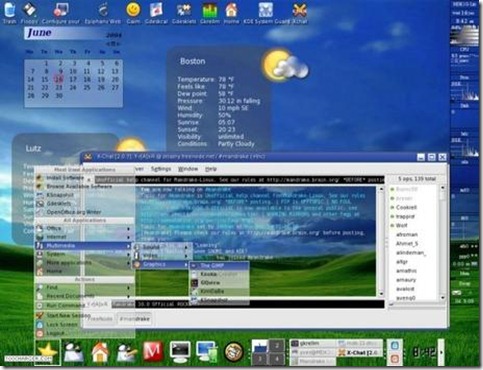
Task: Switch to virtual desktop 2 in pager
Action: (x=277, y=346)
